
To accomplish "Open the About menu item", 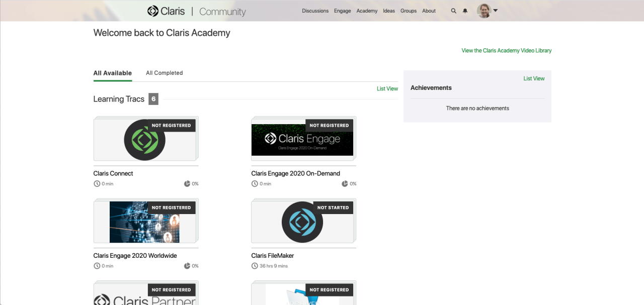I will coord(429,11).
